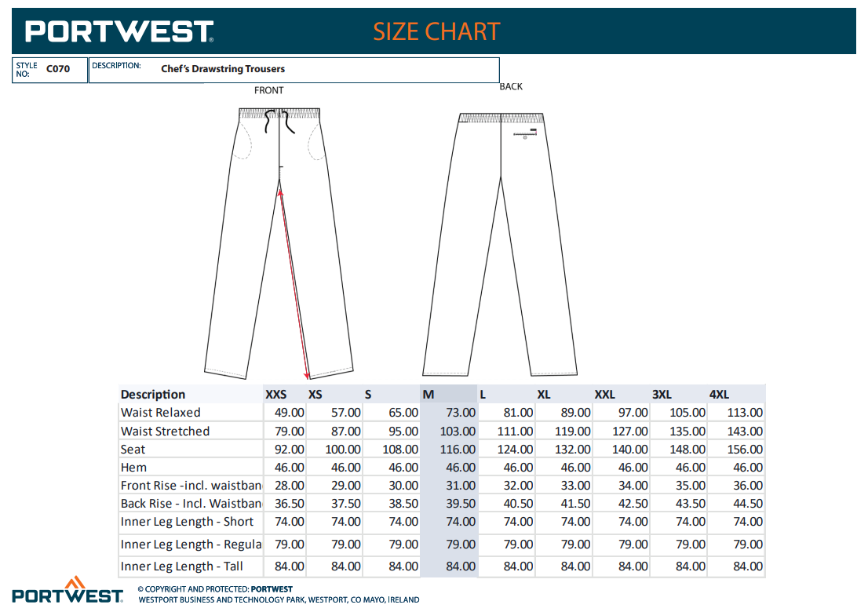Screen dimensions: 868x612
Task: Select the XXS size column header
Action: point(275,395)
